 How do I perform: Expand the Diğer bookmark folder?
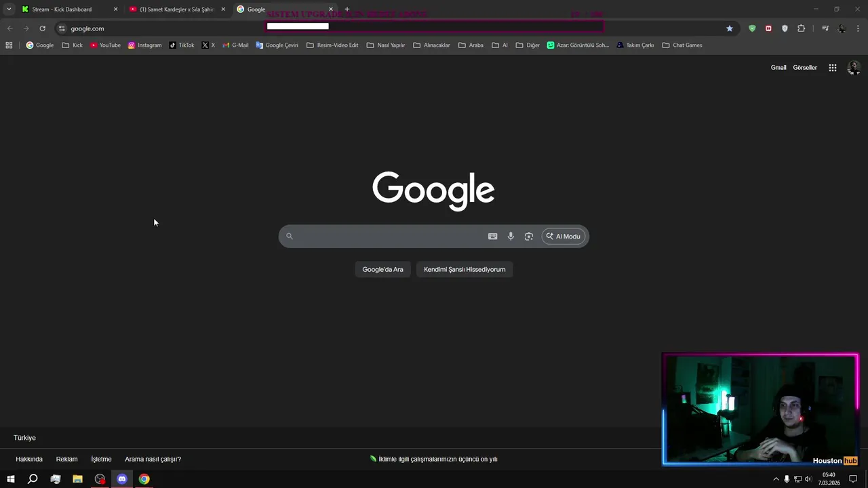[x=528, y=45]
